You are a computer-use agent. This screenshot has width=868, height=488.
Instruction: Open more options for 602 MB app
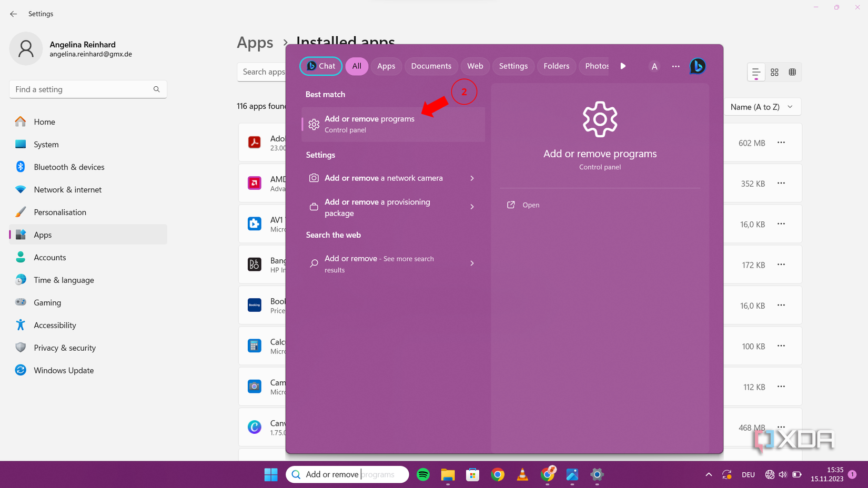[781, 143]
